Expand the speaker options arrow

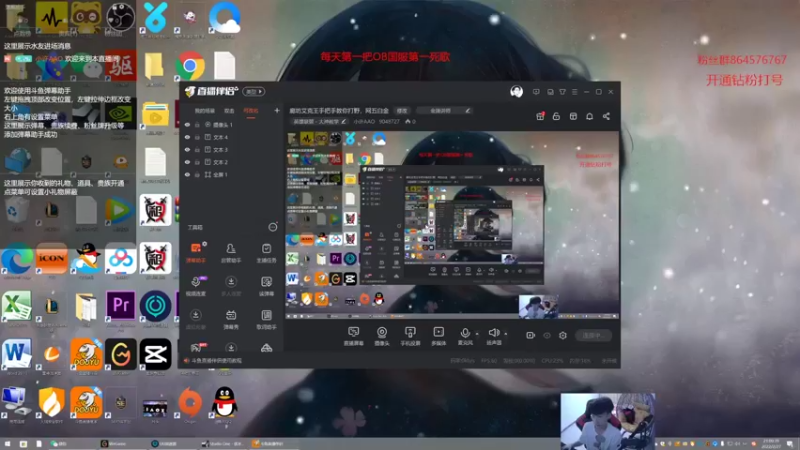click(506, 334)
